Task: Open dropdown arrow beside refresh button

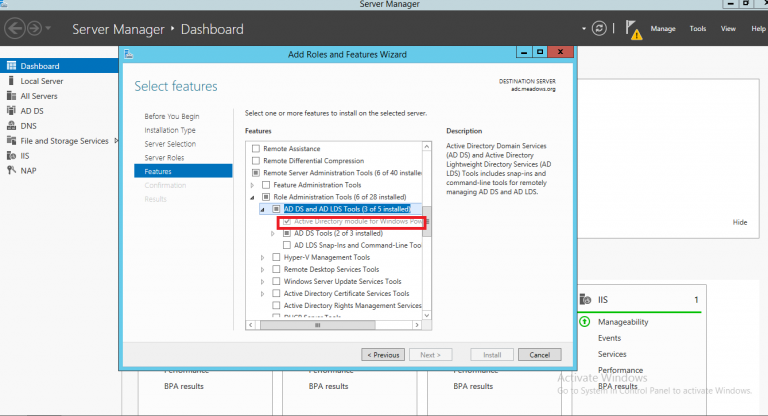Action: click(x=584, y=28)
